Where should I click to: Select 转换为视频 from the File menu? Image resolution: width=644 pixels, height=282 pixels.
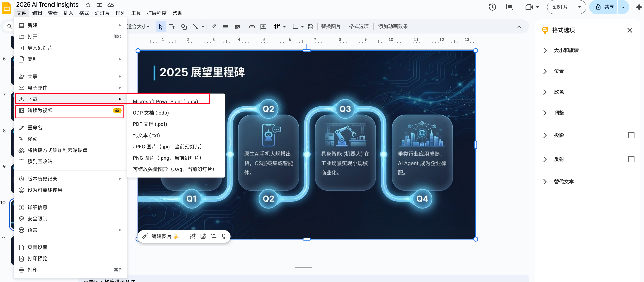pos(40,110)
